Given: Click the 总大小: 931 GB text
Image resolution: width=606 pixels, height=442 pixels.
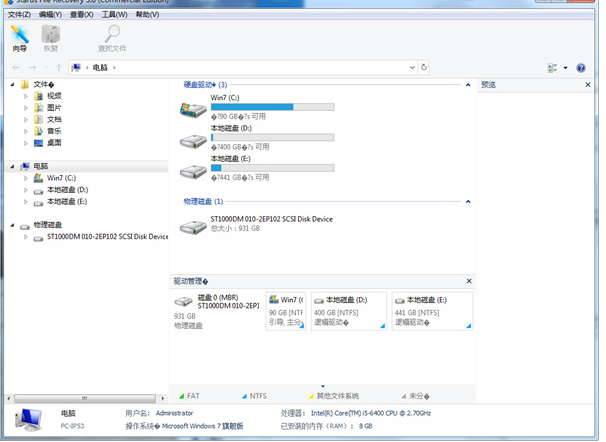Looking at the screenshot, I should pyautogui.click(x=235, y=228).
